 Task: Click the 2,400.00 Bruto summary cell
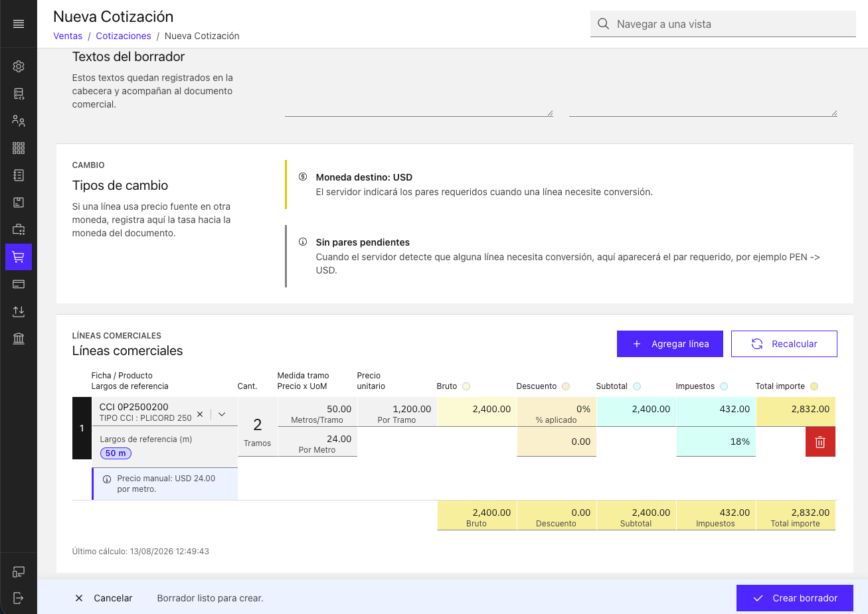[477, 516]
